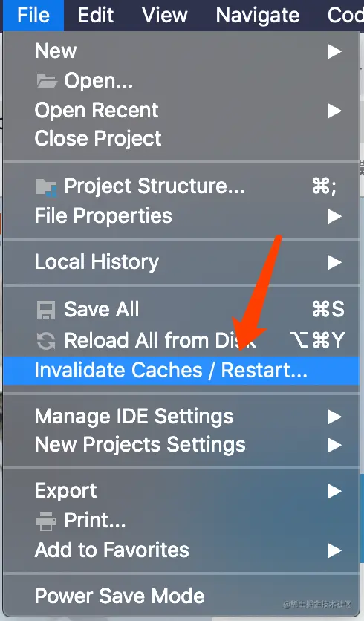The width and height of the screenshot is (364, 621).
Task: Click the Save All floppy disk icon
Action: pyautogui.click(x=46, y=310)
